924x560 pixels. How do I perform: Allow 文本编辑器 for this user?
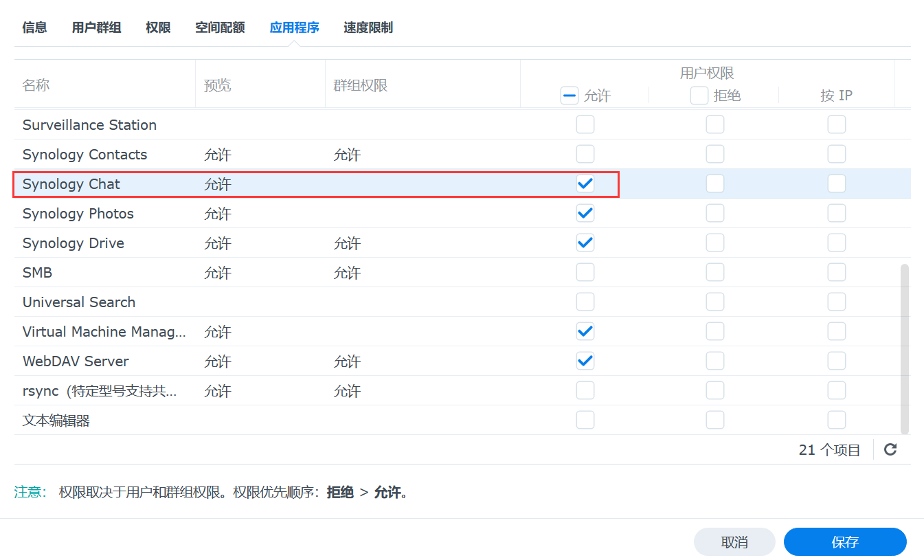click(x=585, y=420)
